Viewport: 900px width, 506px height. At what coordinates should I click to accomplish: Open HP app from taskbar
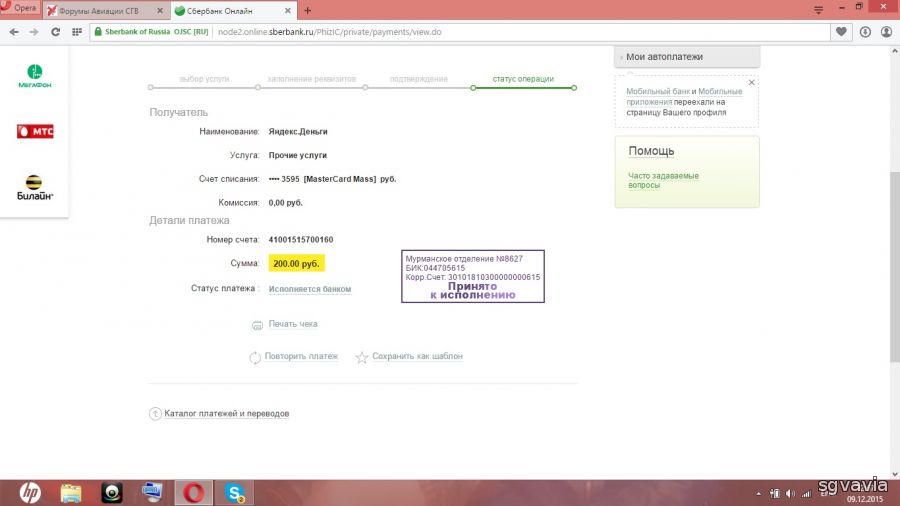[x=30, y=493]
